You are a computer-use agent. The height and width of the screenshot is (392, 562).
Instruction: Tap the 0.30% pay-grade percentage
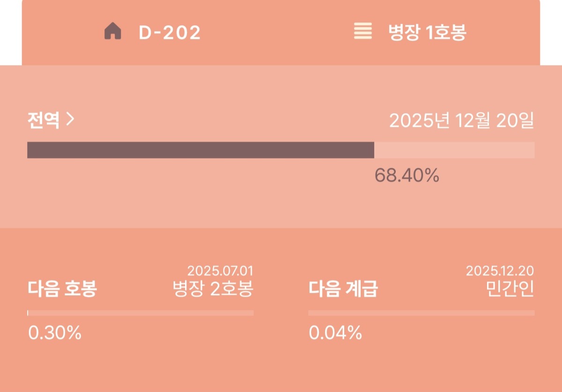(55, 333)
